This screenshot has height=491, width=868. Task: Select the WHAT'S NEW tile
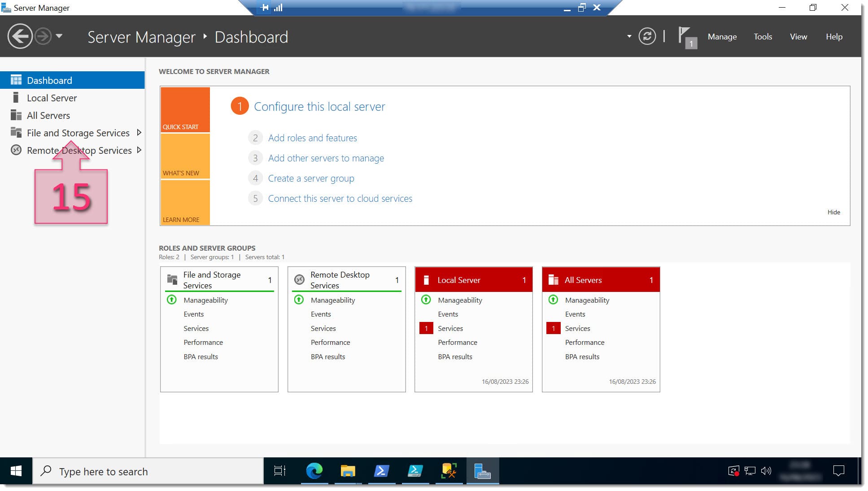[185, 156]
